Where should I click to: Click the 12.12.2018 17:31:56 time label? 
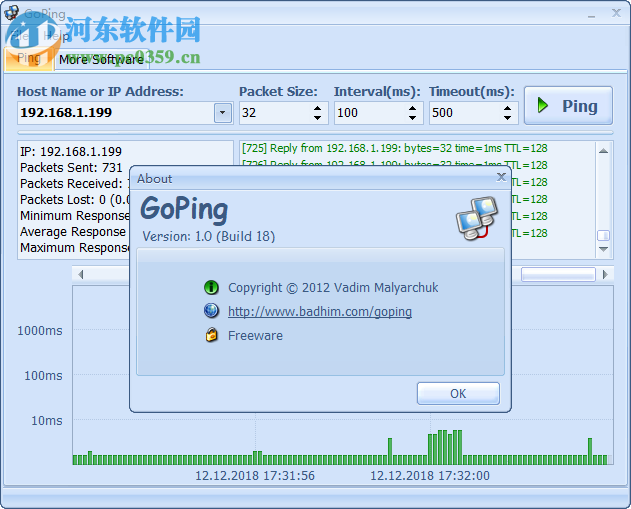pyautogui.click(x=255, y=476)
